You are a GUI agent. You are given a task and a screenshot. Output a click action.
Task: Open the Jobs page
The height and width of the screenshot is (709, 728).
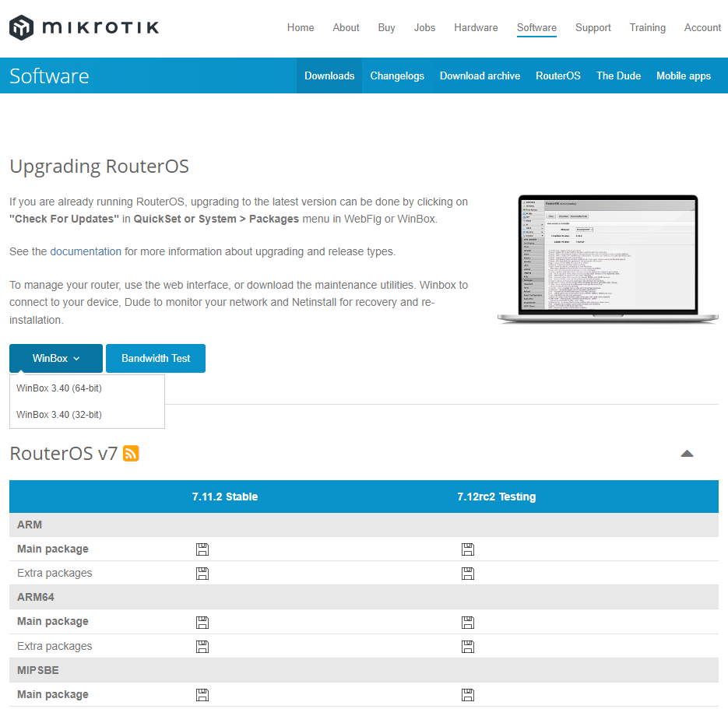coord(425,28)
